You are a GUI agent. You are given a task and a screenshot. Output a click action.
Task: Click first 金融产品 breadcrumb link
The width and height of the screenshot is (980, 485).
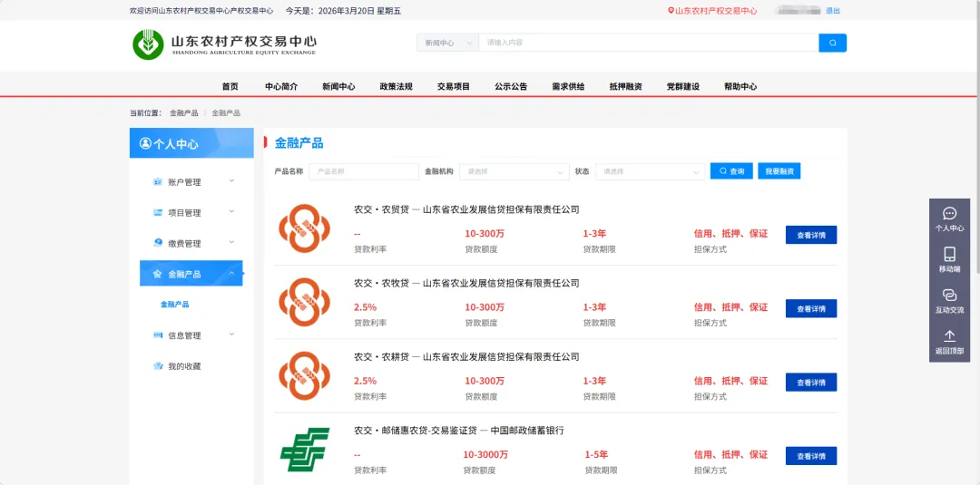coord(183,113)
